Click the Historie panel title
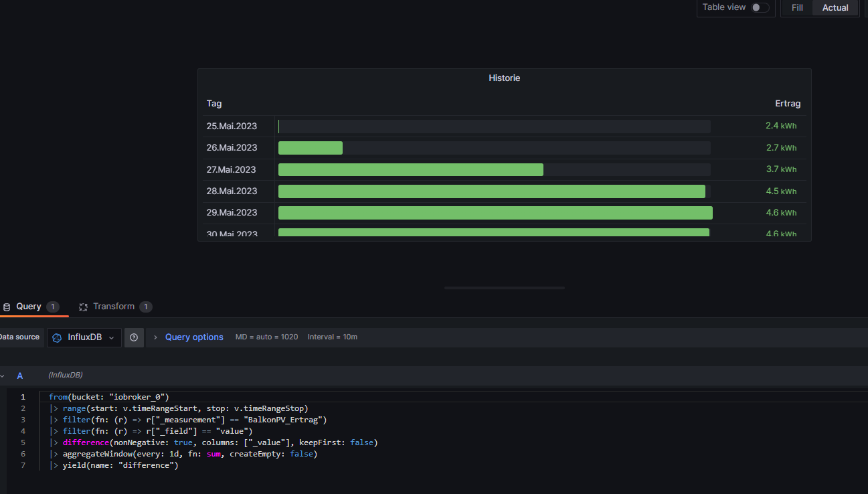Screen dimensions: 868x494 [x=504, y=78]
